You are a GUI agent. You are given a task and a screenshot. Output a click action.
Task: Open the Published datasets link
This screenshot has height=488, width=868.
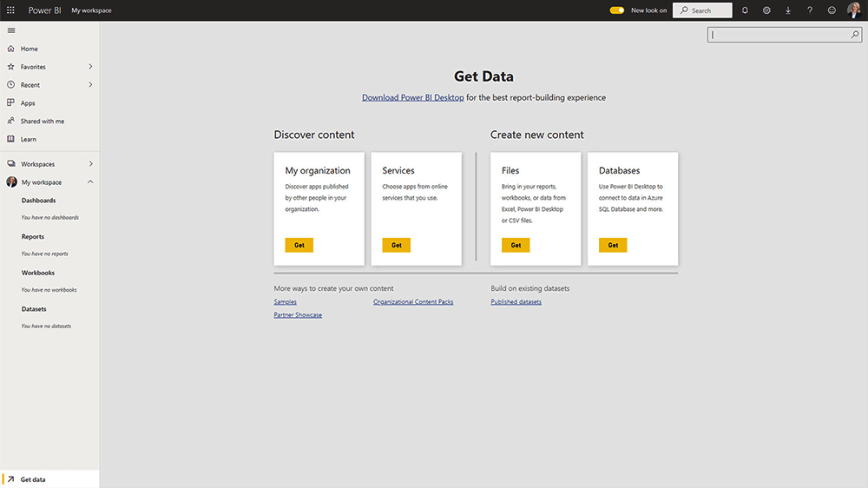516,302
